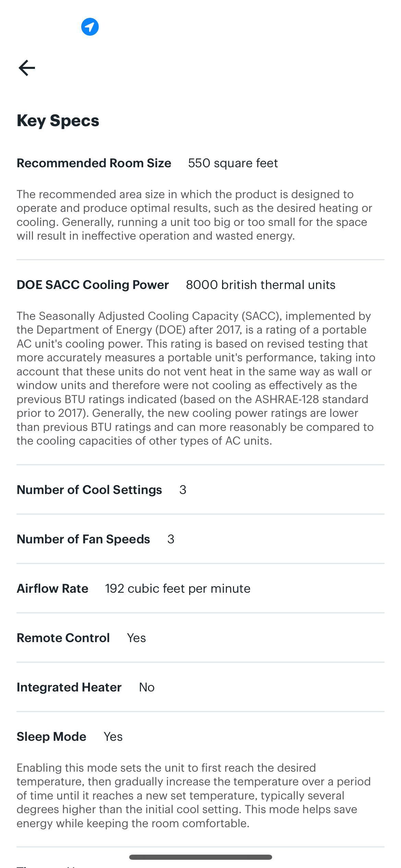Select the Remote Control label
Screen dimensions: 401x868
pos(63,638)
